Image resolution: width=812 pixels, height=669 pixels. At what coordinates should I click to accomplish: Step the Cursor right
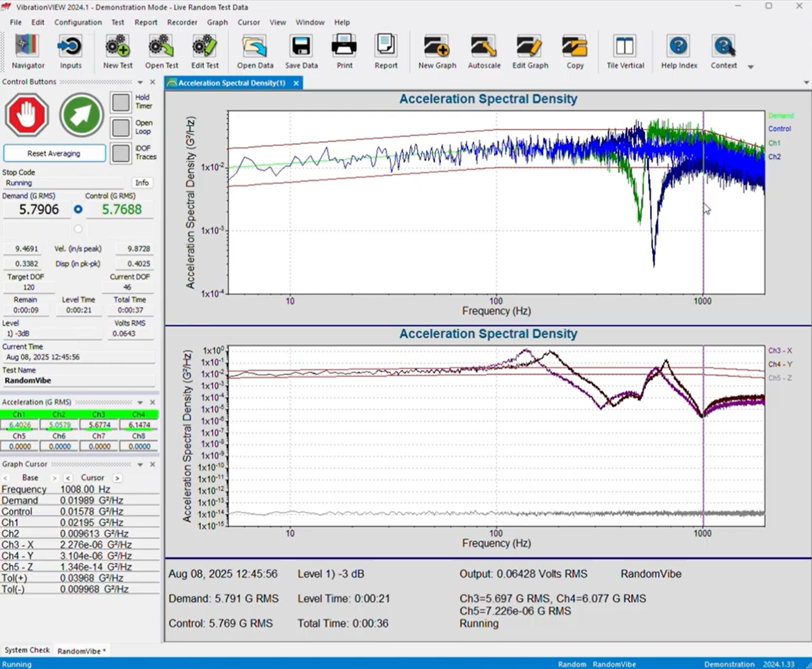point(117,478)
